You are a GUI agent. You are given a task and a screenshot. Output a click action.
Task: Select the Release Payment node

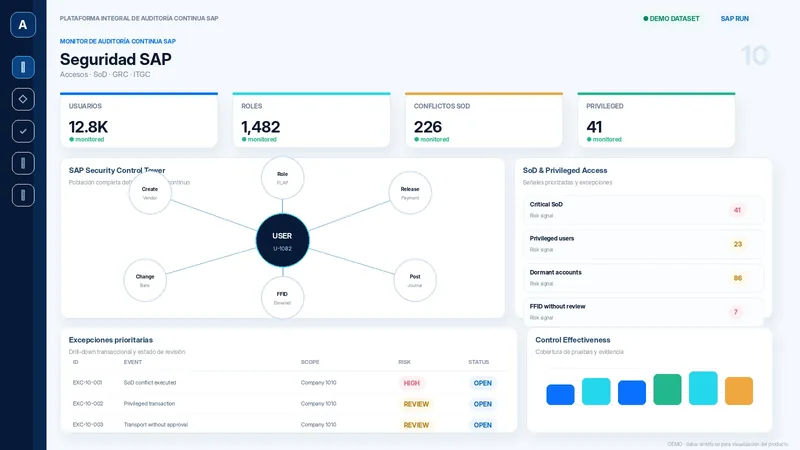[x=410, y=192]
